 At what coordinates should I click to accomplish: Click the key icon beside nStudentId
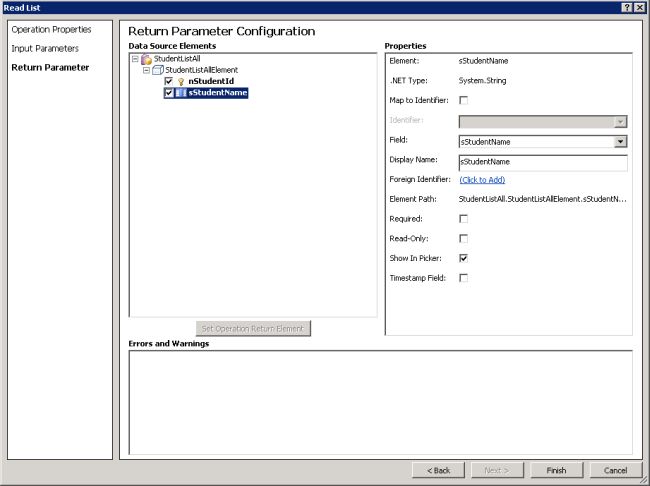[x=181, y=81]
